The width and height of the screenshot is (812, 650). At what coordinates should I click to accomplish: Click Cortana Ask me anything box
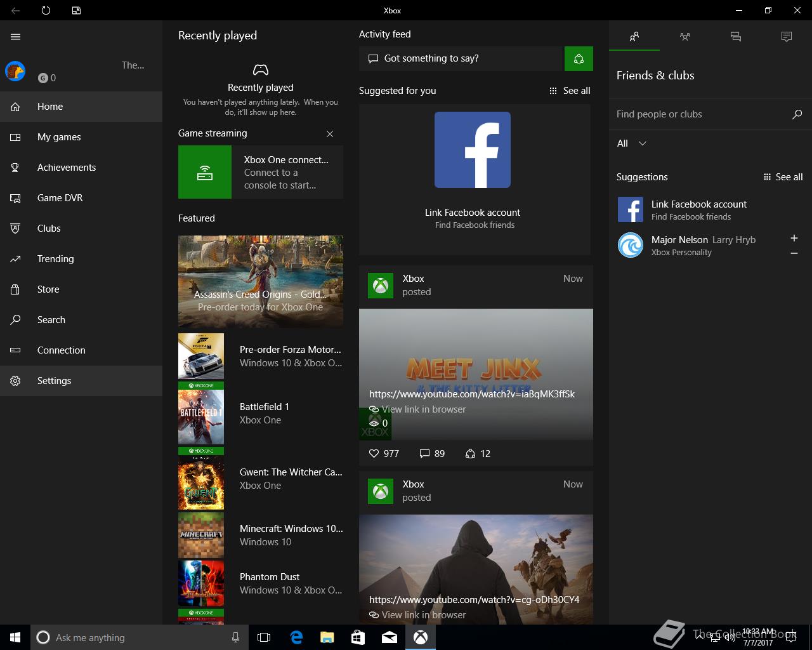click(130, 637)
